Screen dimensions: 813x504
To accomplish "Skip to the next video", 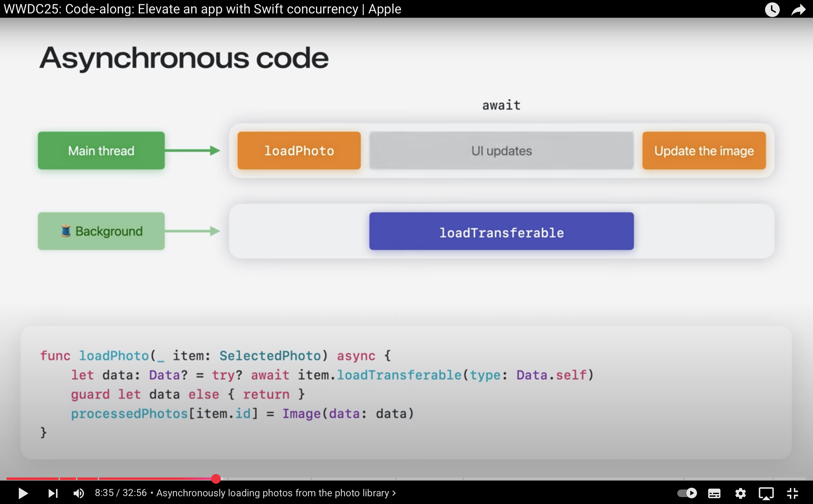I will click(x=53, y=493).
